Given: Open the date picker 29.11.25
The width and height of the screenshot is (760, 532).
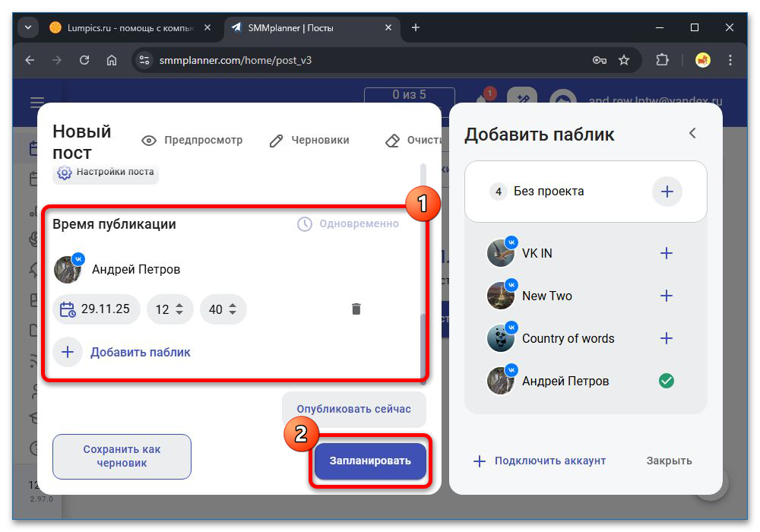Looking at the screenshot, I should click(96, 309).
